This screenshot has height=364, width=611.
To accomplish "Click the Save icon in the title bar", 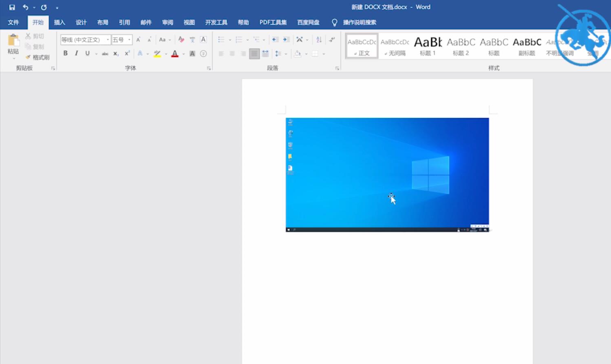I will coord(12,7).
